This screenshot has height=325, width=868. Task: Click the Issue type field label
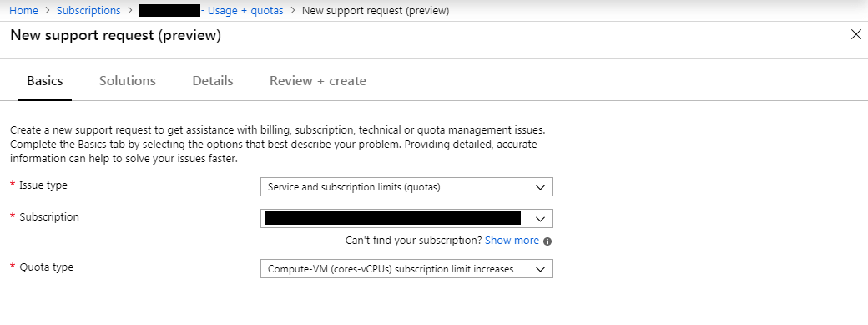[43, 185]
